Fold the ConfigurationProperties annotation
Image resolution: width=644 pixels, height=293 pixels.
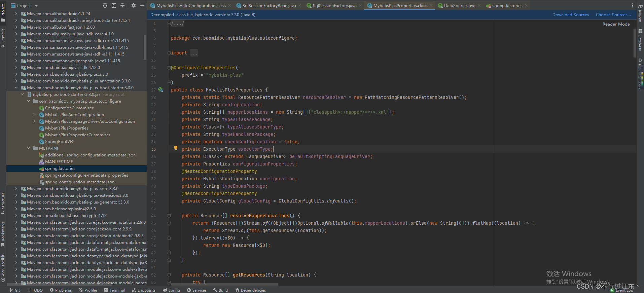tap(169, 68)
